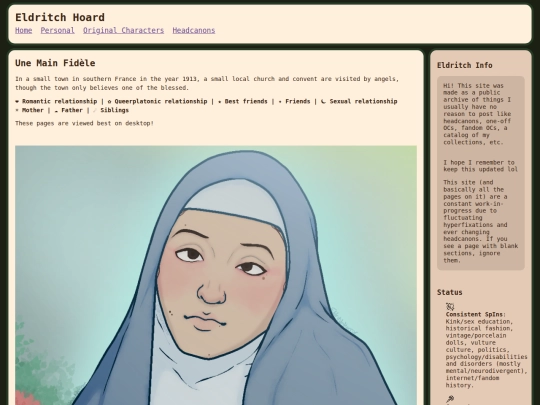Click 'These pages are viewed best on desktop!'
This screenshot has height=405, width=540.
coord(84,123)
